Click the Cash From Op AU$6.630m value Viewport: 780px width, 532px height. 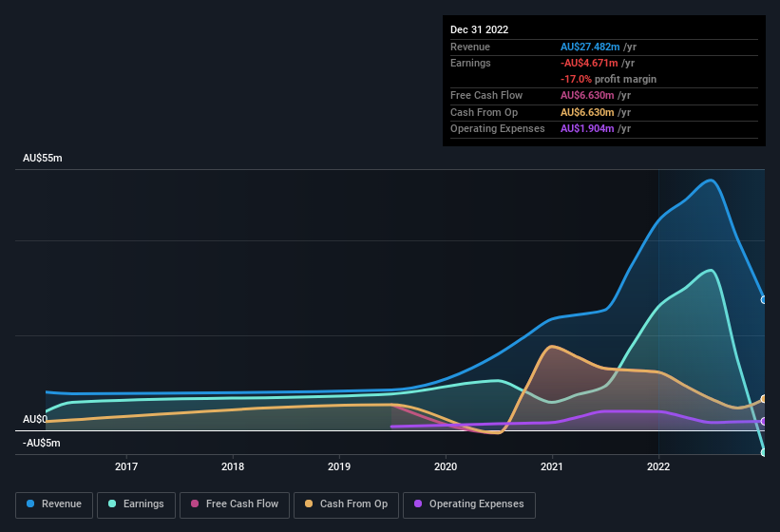[587, 112]
